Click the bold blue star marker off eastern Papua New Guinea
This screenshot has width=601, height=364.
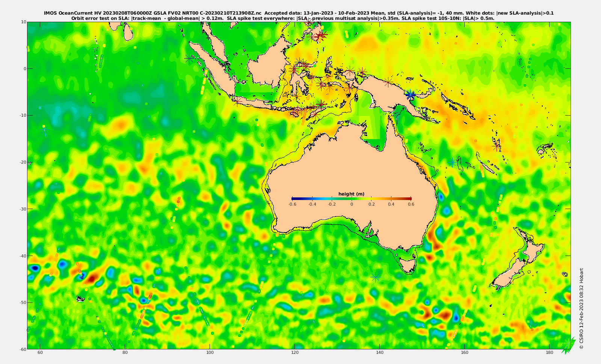[x=411, y=95]
